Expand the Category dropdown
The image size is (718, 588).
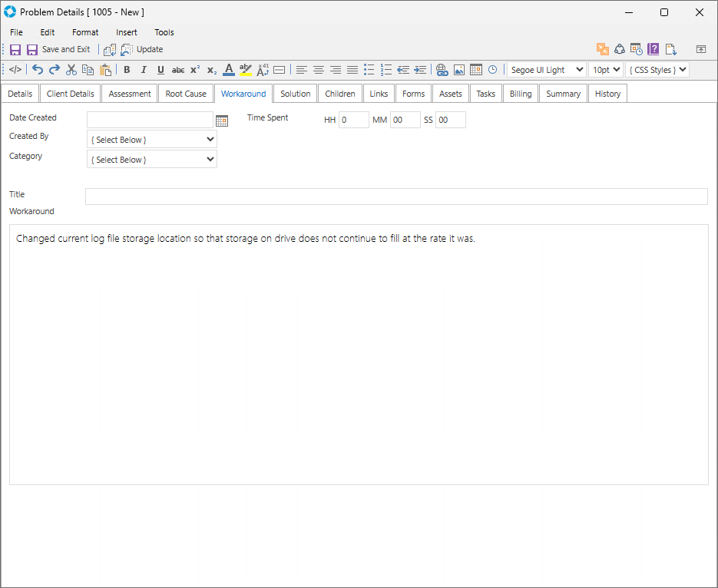coord(152,160)
